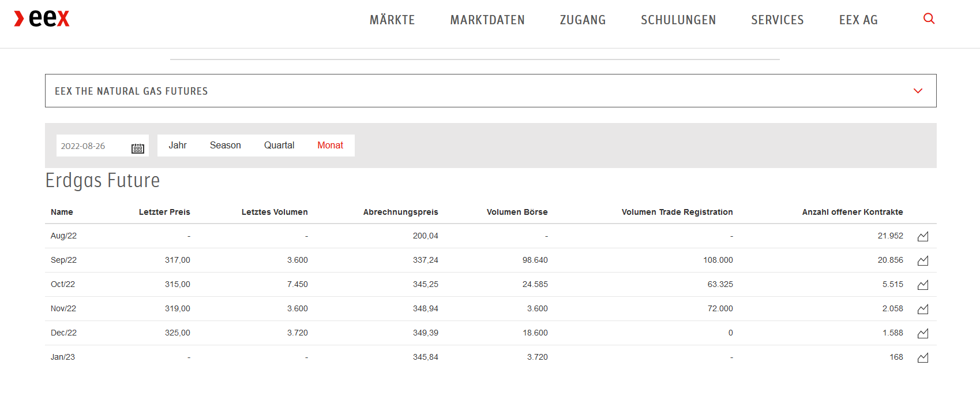This screenshot has width=980, height=410.
Task: Click the Volumen Börse column header
Action: 517,212
